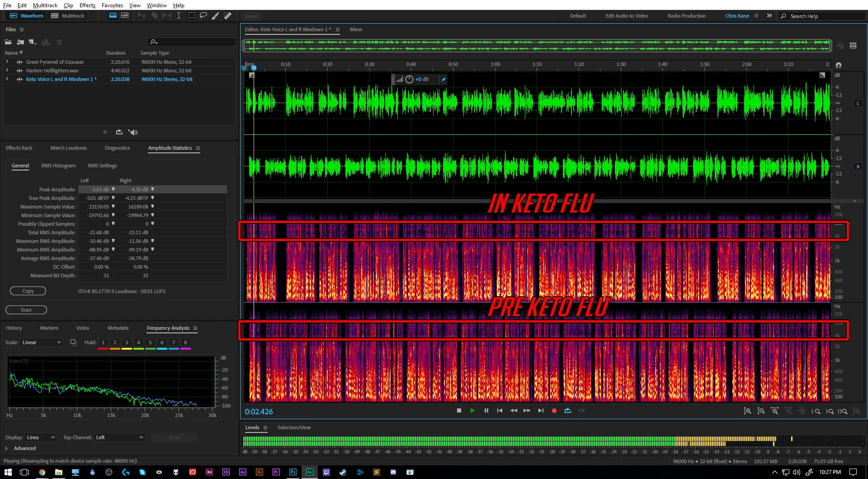Image resolution: width=868 pixels, height=479 pixels.
Task: Click the Copy button in Amplitude Statistics
Action: [28, 291]
